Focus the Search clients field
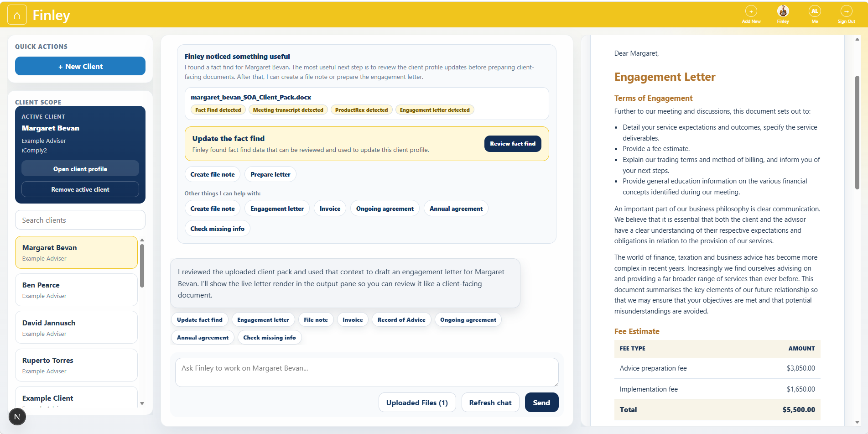This screenshot has height=434, width=868. [x=80, y=220]
